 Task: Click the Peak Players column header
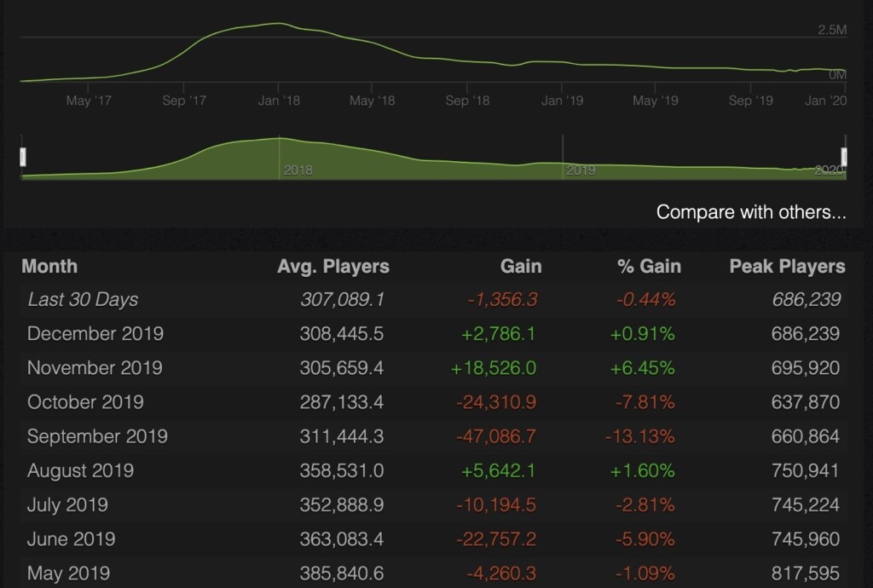tap(787, 266)
